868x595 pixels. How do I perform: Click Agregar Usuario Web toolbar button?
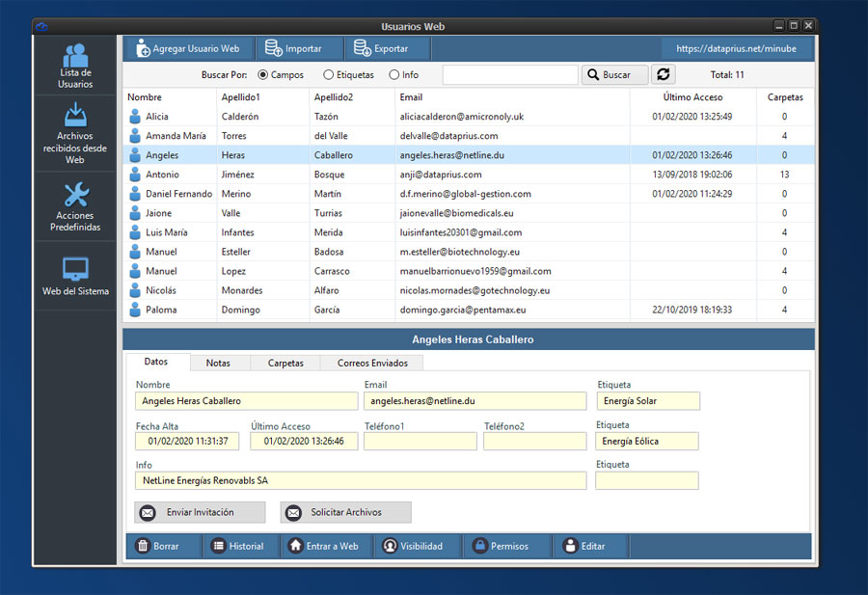pyautogui.click(x=188, y=49)
